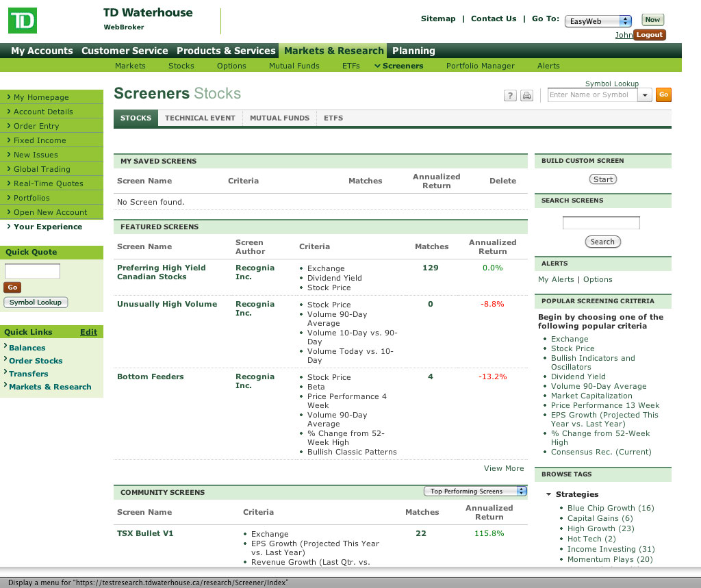
Task: Open the Go To EasyWeb dropdown
Action: tap(598, 21)
